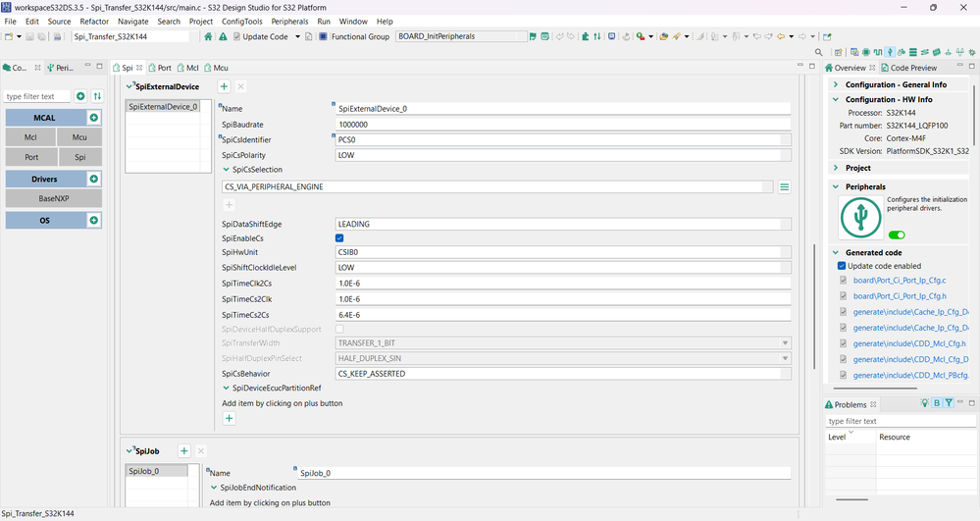The width and height of the screenshot is (980, 521).
Task: Click the Generated code horizontal scrollbar
Action: [875, 389]
